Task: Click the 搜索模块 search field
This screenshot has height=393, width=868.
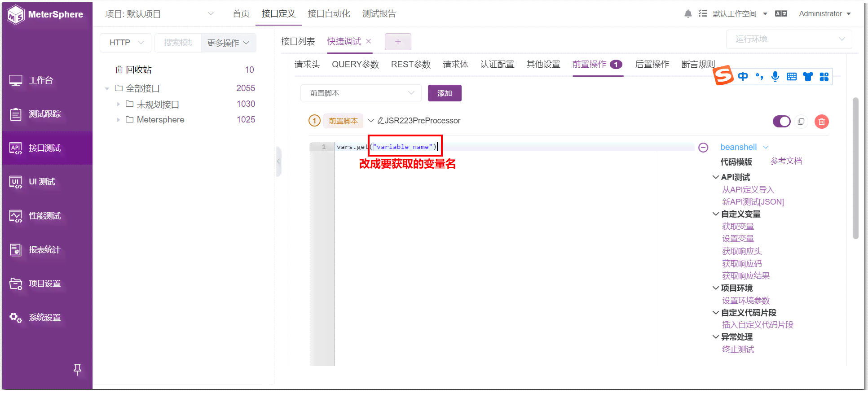Action: [x=178, y=43]
